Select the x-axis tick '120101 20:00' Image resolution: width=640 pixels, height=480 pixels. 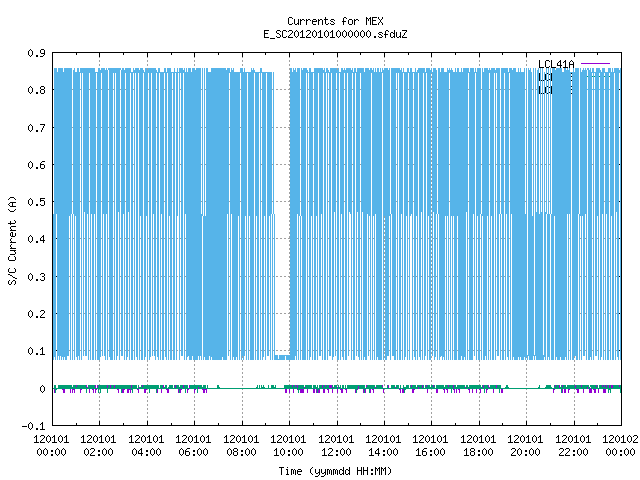[525, 446]
